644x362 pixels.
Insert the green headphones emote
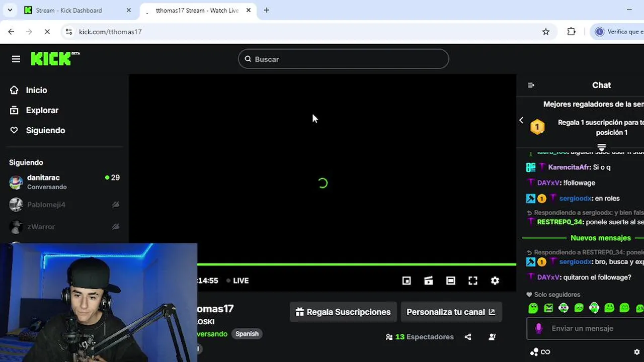pos(594,308)
